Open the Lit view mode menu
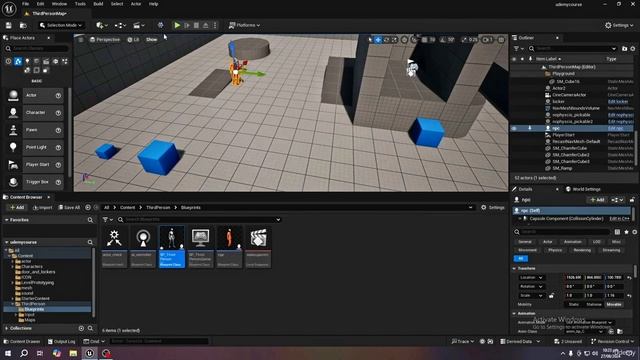This screenshot has width=640, height=360. click(x=133, y=40)
